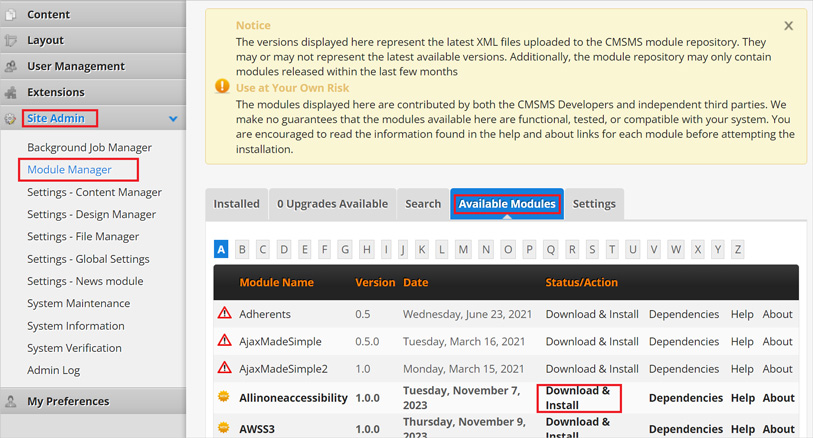Switch to the 0 Upgrades Available tab
The image size is (813, 438).
coord(332,204)
